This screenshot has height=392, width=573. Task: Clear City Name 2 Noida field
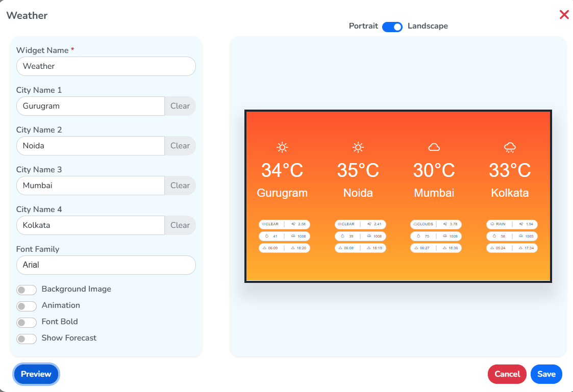pyautogui.click(x=180, y=146)
